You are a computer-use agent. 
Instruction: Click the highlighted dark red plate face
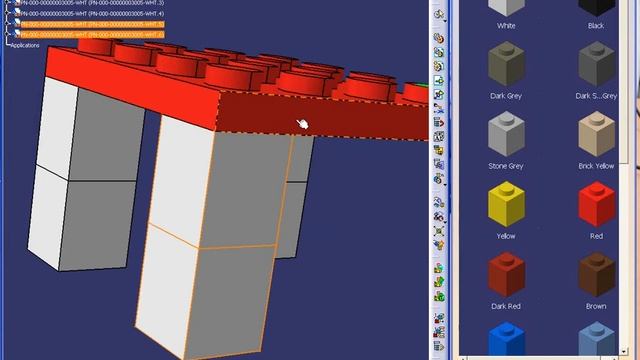[322, 117]
